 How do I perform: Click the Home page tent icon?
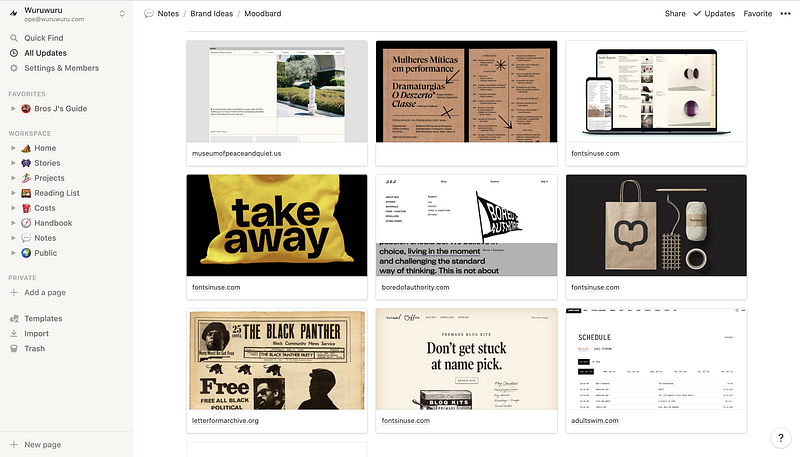coord(26,148)
